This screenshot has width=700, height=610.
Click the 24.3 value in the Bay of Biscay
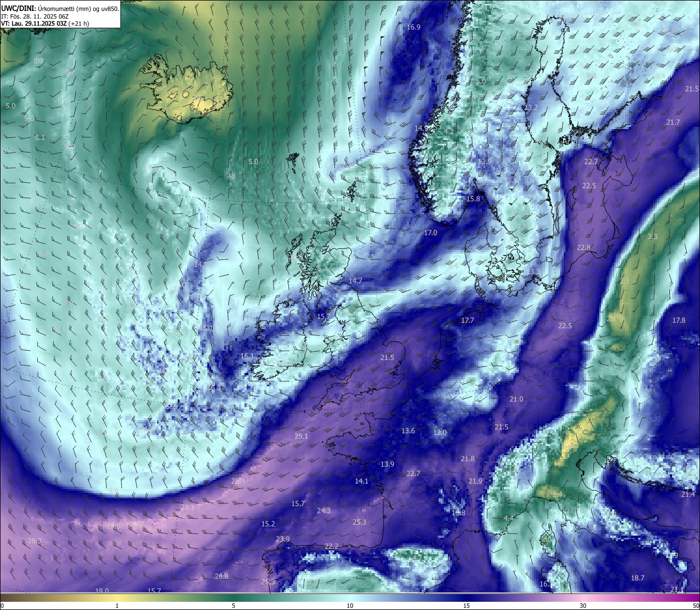point(324,511)
